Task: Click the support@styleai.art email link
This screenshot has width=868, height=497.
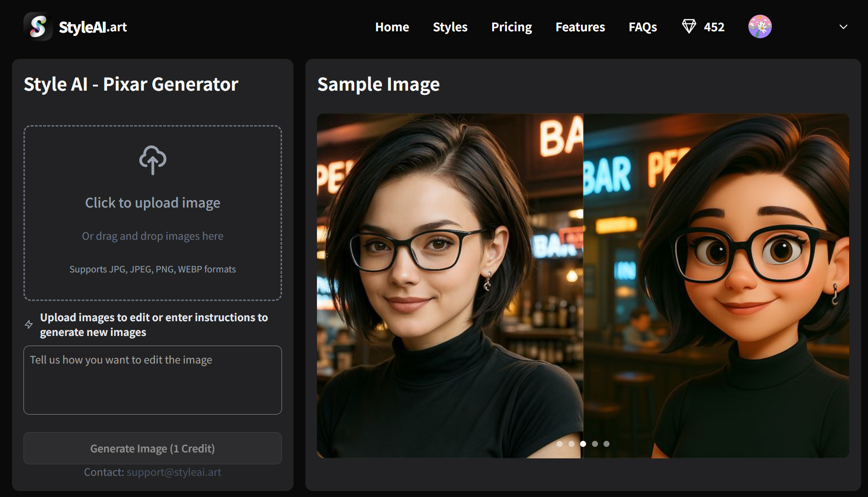Action: pos(174,472)
